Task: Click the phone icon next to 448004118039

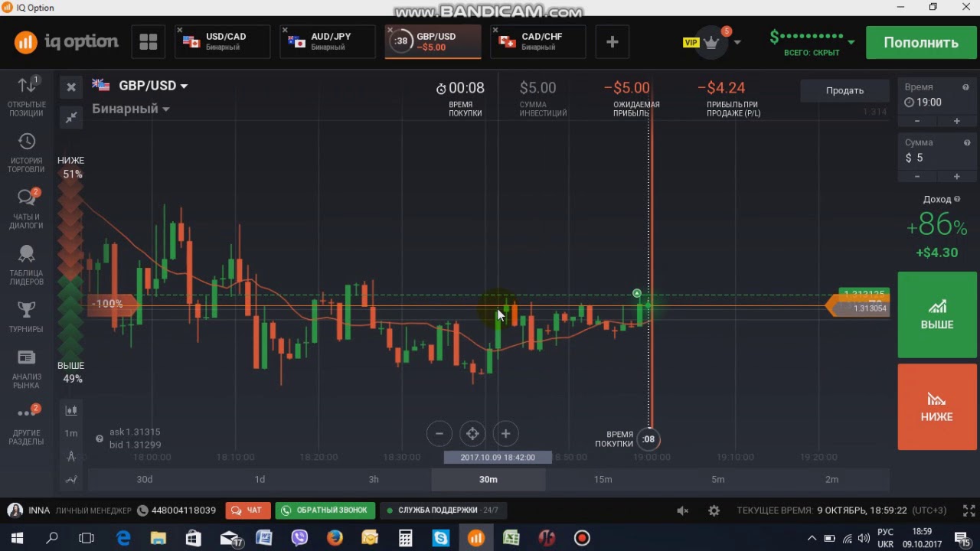Action: 142,510
